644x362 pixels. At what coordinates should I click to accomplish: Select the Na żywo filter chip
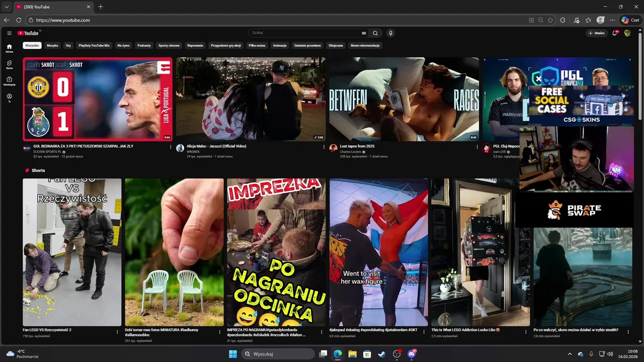click(x=123, y=45)
